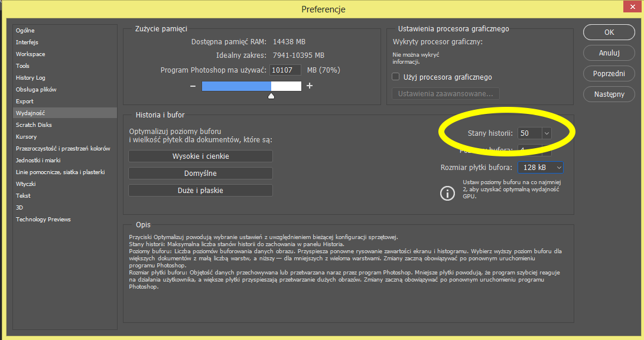Click the Anuluj button

coord(609,53)
